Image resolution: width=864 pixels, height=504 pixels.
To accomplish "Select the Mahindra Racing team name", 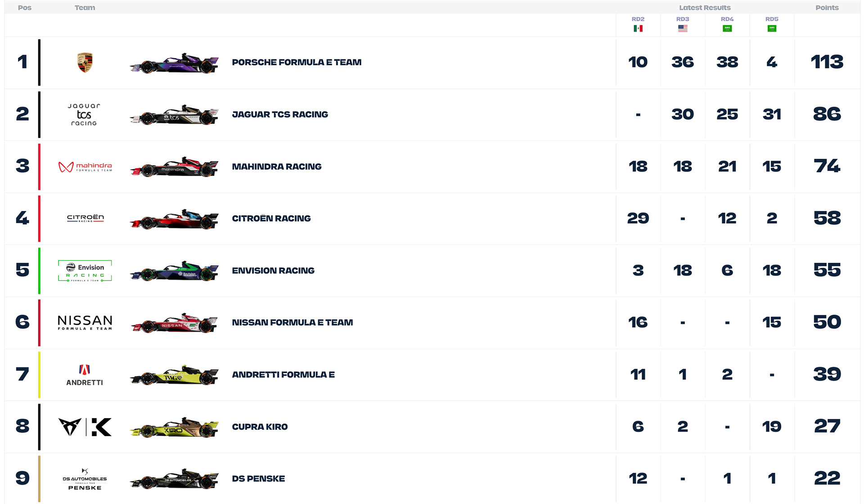I will (277, 167).
